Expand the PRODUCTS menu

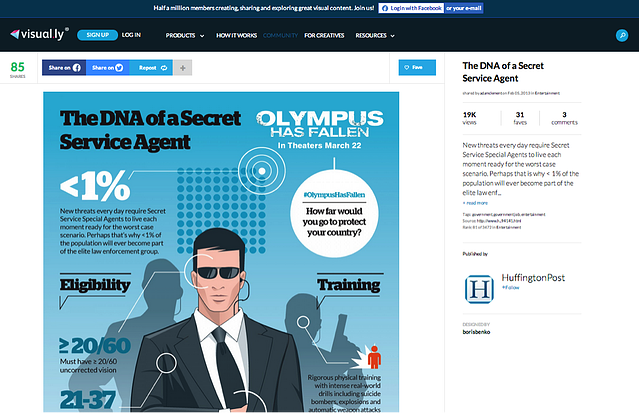(x=185, y=35)
